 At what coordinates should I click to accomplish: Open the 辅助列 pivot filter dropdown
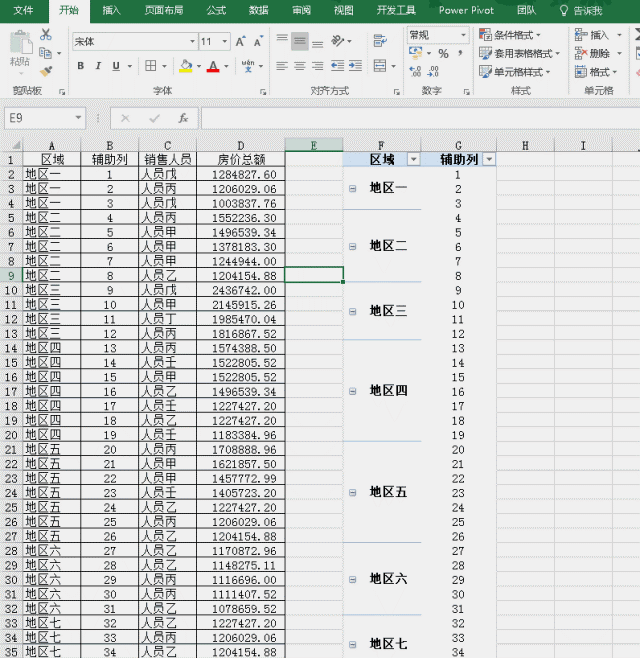(x=488, y=160)
